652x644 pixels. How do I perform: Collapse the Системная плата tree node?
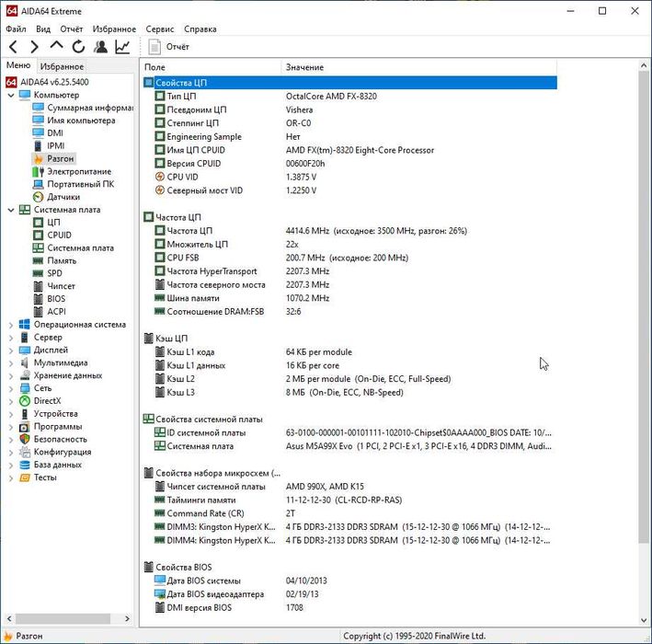(x=11, y=210)
